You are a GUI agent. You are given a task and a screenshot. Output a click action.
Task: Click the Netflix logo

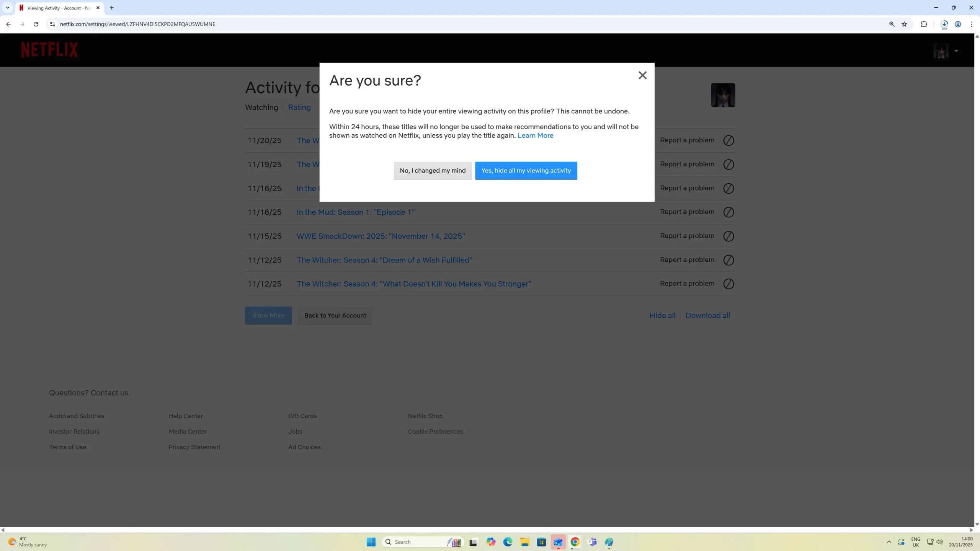[49, 50]
